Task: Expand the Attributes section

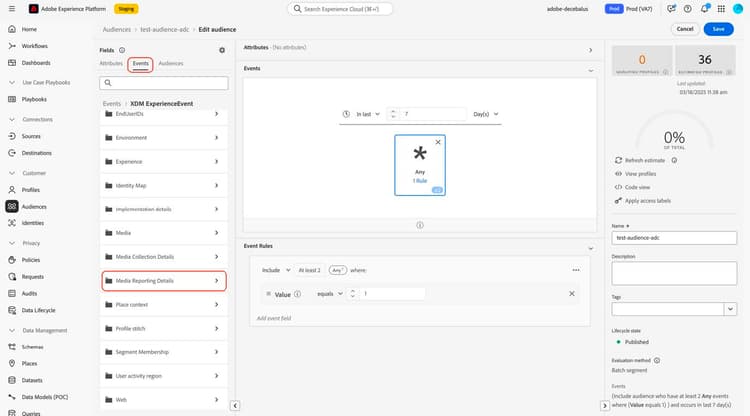Action: (x=590, y=50)
